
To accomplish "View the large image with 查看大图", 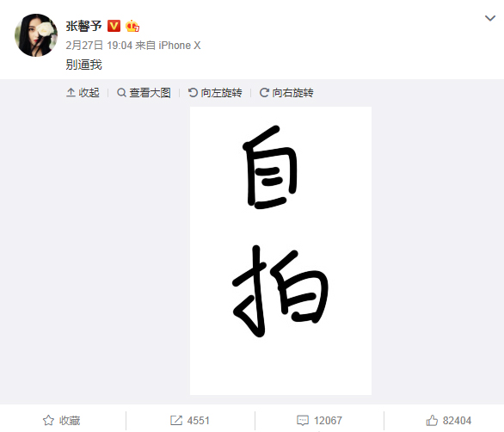I will tap(144, 93).
